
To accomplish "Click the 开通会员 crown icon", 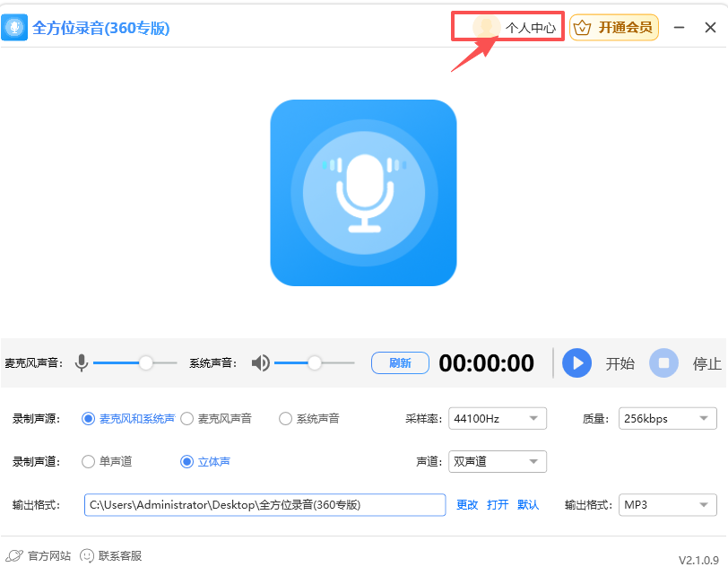I will coord(583,28).
